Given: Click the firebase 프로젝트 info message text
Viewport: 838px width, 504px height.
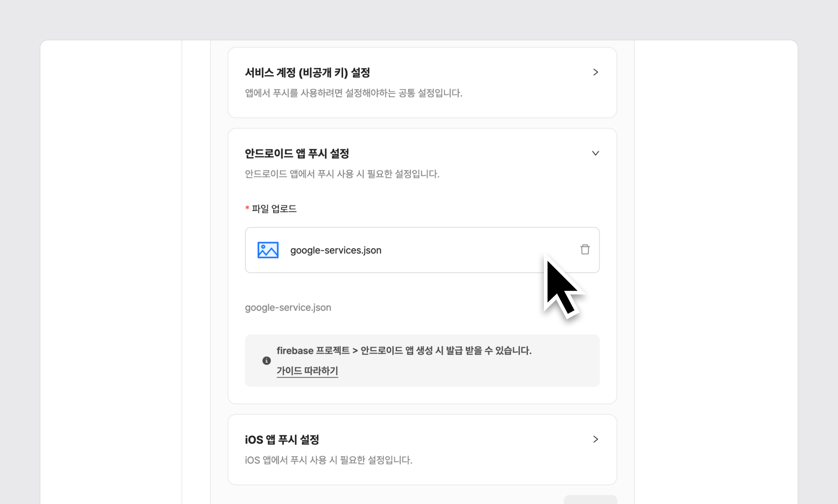Looking at the screenshot, I should pyautogui.click(x=404, y=350).
